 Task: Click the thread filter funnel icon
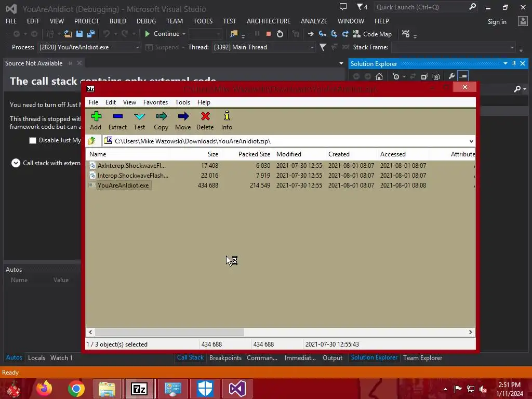tap(323, 47)
